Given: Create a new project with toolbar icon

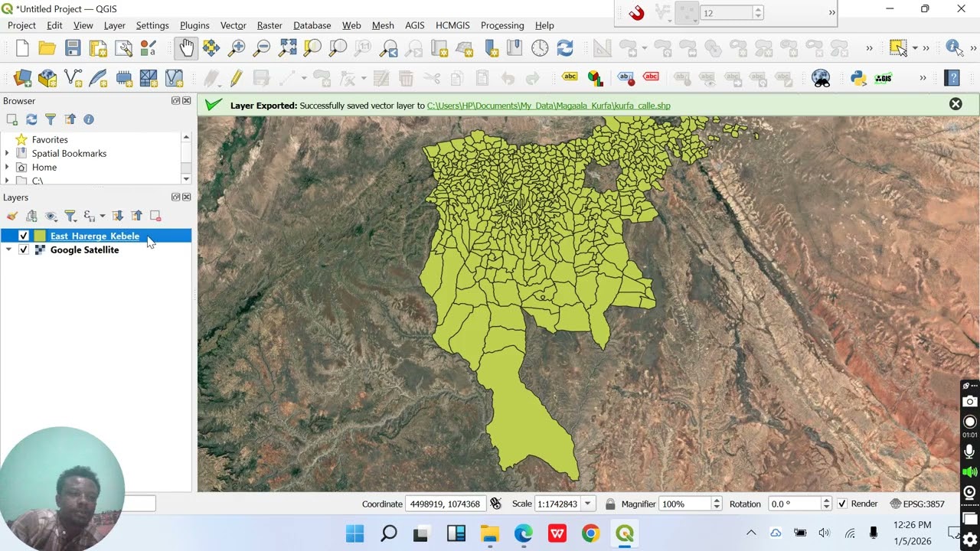Looking at the screenshot, I should coord(22,48).
